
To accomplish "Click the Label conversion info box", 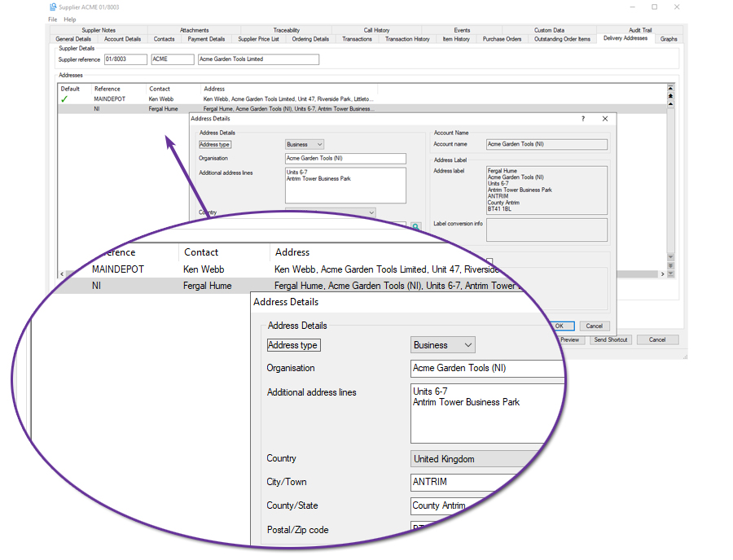I will 547,230.
